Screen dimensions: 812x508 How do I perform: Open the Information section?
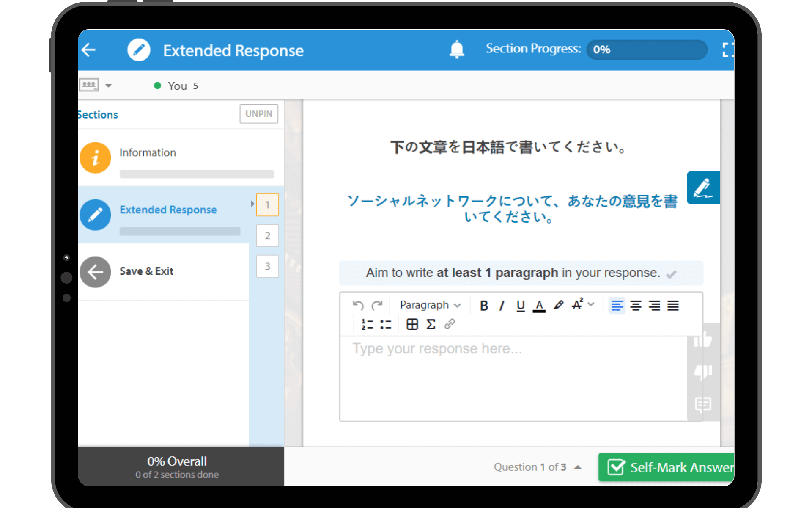click(147, 153)
